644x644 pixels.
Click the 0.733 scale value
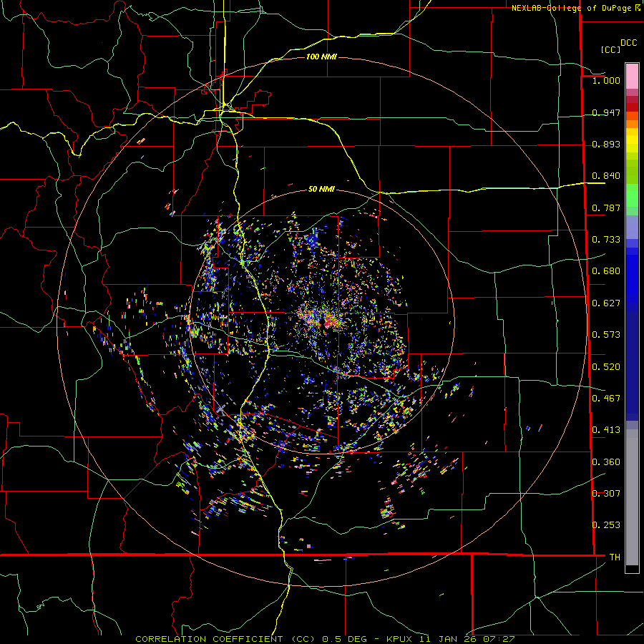click(x=606, y=240)
